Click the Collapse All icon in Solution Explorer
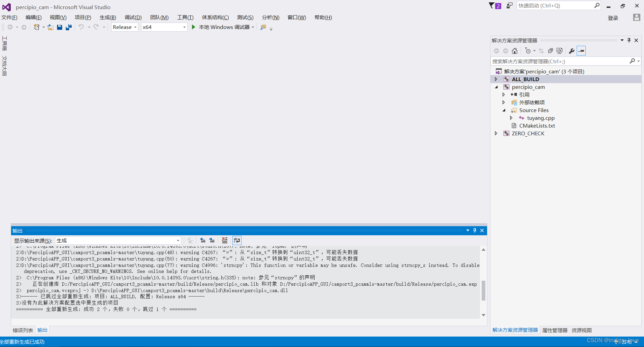 pyautogui.click(x=550, y=51)
